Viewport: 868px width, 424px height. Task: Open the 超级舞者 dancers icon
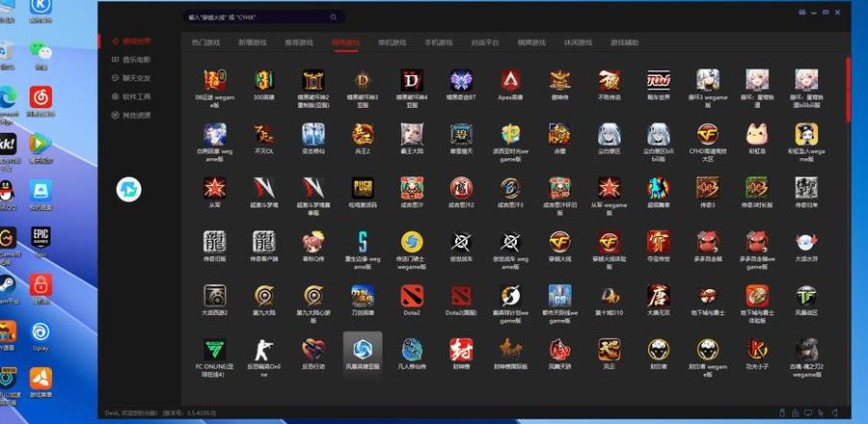tap(658, 188)
